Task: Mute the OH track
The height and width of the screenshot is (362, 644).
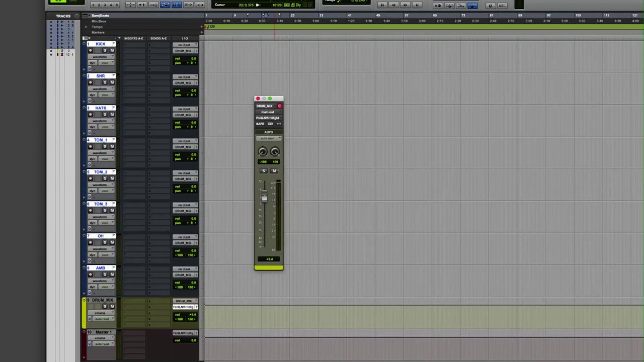Action: pos(112,242)
